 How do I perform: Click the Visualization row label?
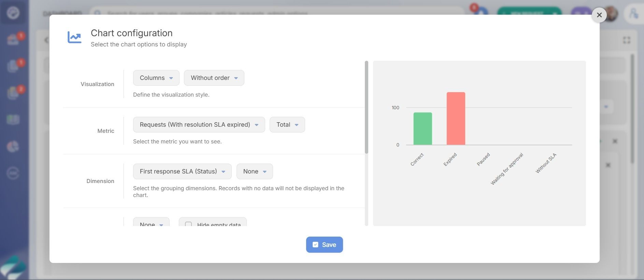[97, 84]
